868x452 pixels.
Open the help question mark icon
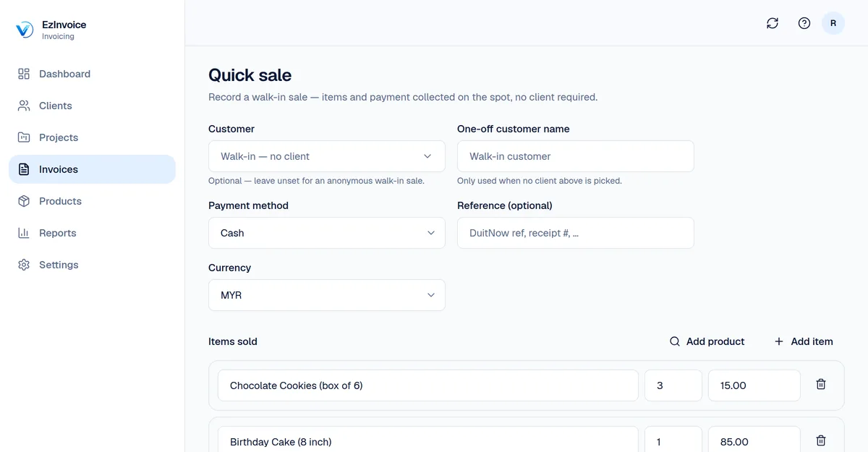804,23
